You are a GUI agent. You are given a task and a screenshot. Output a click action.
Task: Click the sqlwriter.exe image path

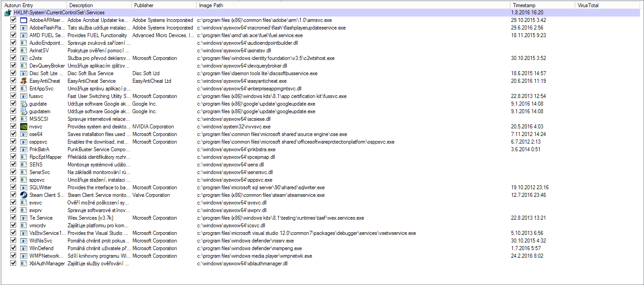click(261, 187)
